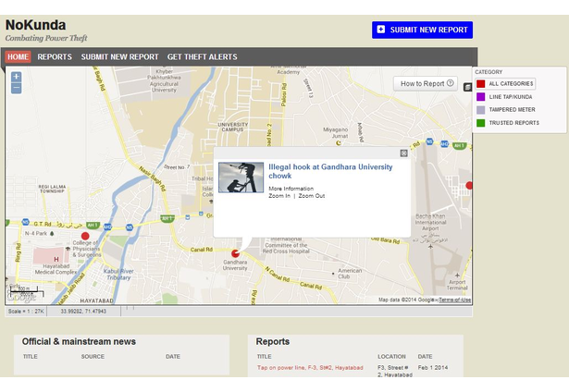This screenshot has width=569, height=392.
Task: Open Illegal hook at Gandhara University chowk link
Action: click(330, 171)
